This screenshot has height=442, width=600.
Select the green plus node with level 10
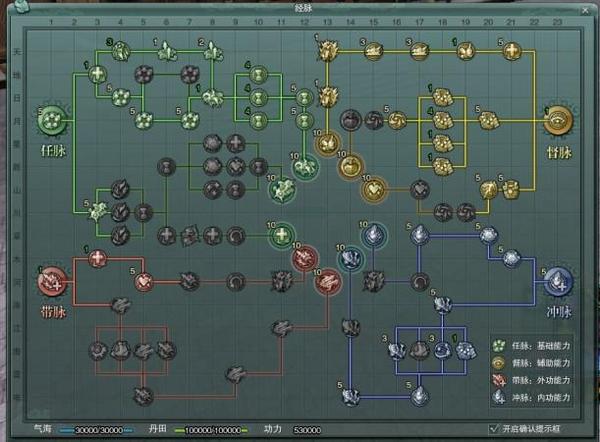point(282,235)
